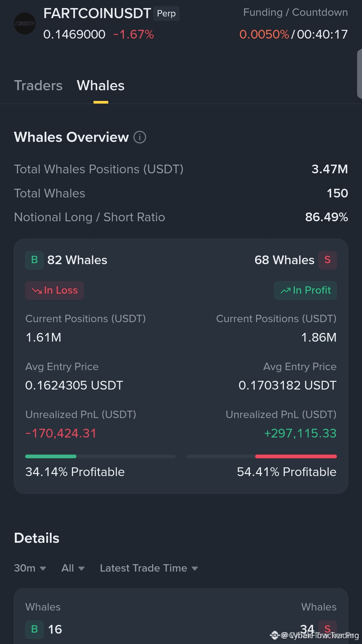Open the Latest Trade Time sort dropdown

[x=149, y=568]
